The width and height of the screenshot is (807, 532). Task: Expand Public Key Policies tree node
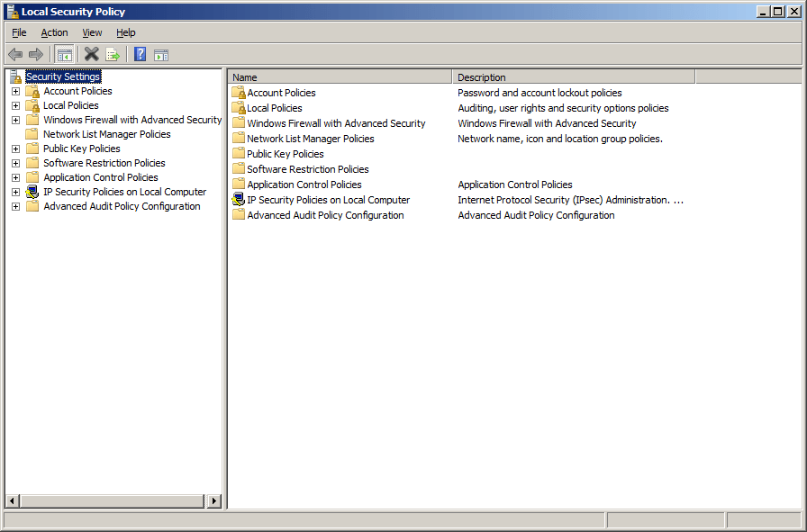[x=16, y=149]
